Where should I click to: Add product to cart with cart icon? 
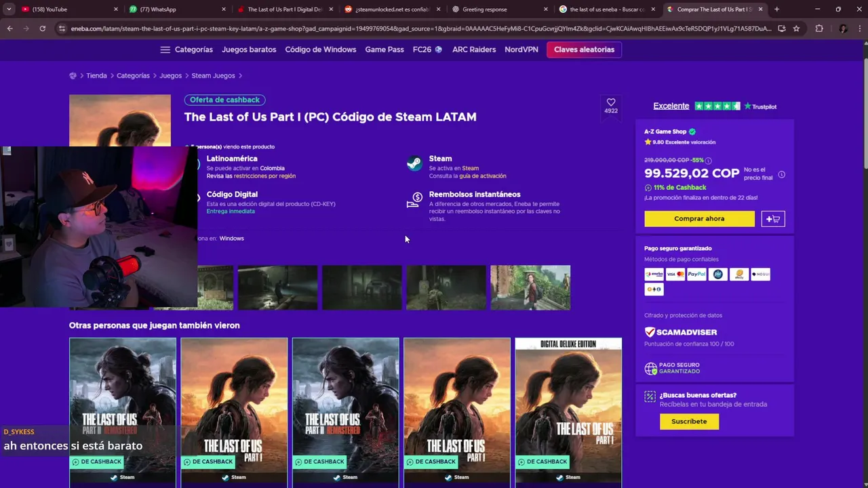pos(773,219)
